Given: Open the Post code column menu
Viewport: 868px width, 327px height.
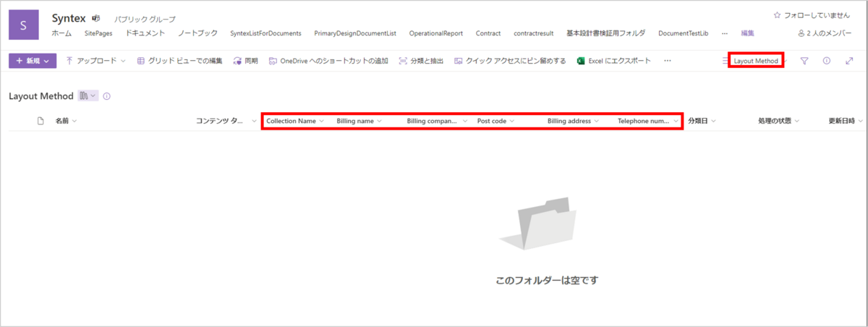Looking at the screenshot, I should coord(495,121).
